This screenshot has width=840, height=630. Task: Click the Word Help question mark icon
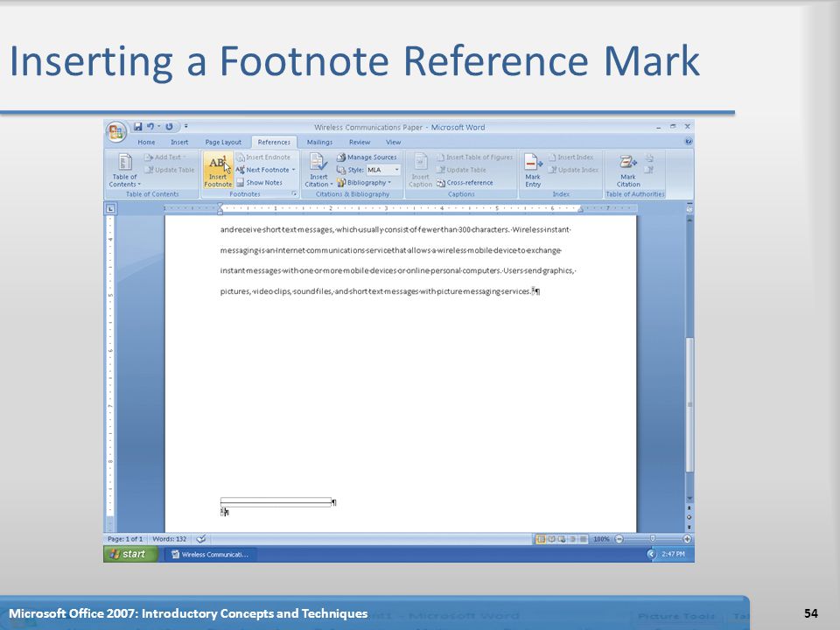(689, 142)
